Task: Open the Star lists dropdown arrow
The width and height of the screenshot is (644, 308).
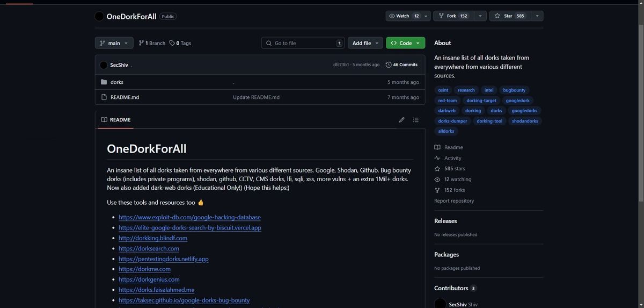Action: point(537,16)
